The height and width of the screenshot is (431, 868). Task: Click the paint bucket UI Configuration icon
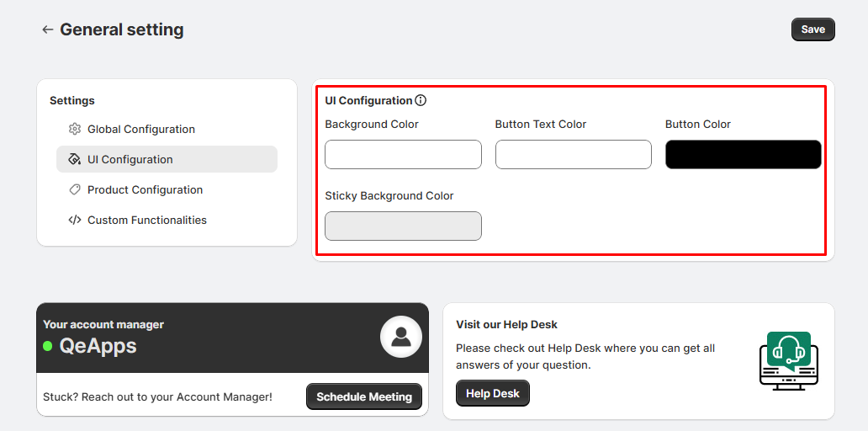coord(75,159)
